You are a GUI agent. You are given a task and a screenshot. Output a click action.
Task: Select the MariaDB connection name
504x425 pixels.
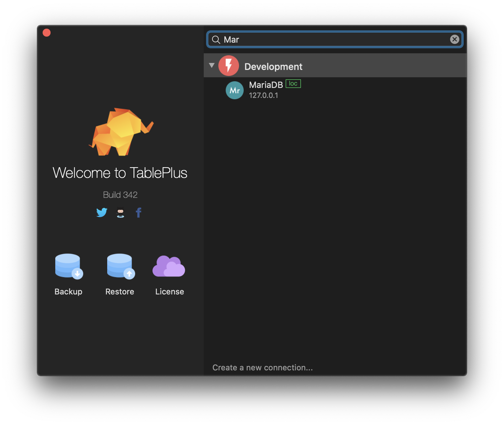pyautogui.click(x=266, y=85)
